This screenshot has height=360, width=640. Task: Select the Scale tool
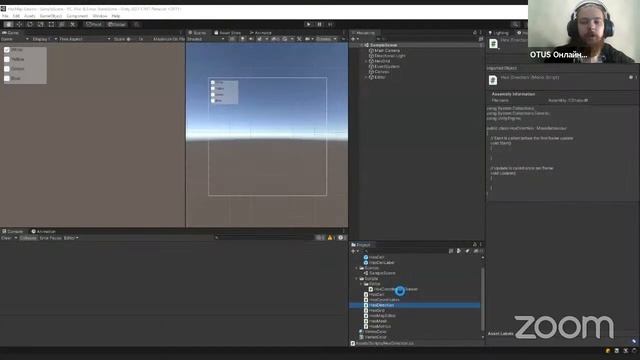pyautogui.click(x=40, y=24)
